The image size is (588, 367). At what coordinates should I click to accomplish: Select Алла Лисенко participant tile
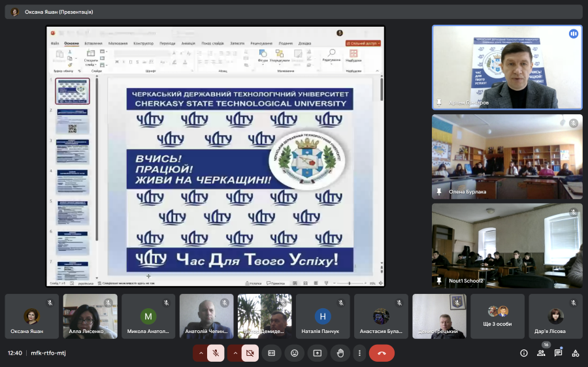(90, 317)
